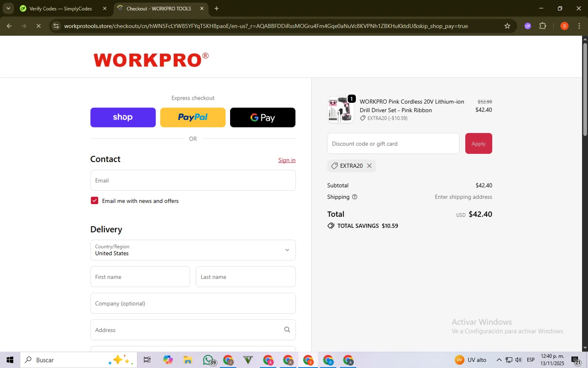The height and width of the screenshot is (368, 588).
Task: Click the Total Savings tag icon
Action: point(331,226)
